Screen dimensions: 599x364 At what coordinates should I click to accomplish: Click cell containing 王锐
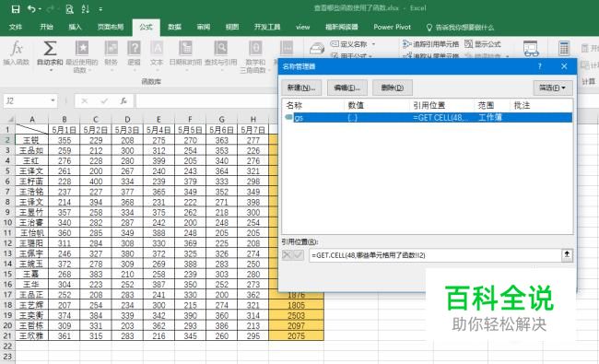31,140
